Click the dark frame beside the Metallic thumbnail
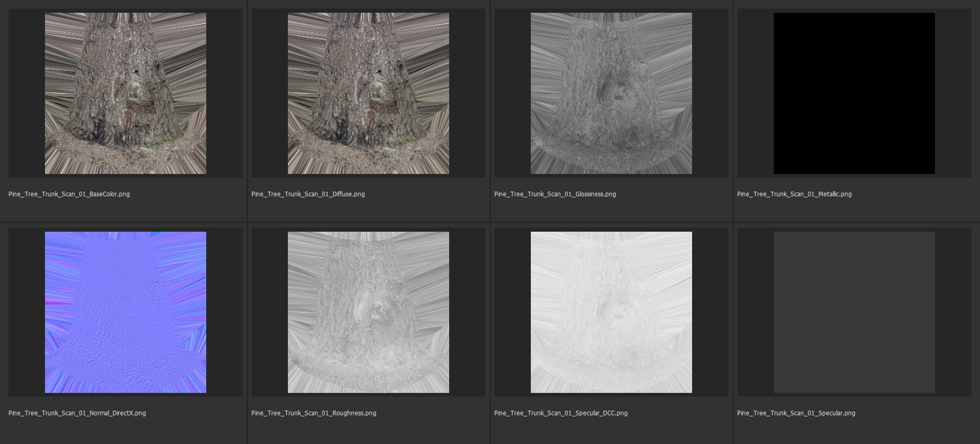The height and width of the screenshot is (444, 980). click(x=755, y=93)
